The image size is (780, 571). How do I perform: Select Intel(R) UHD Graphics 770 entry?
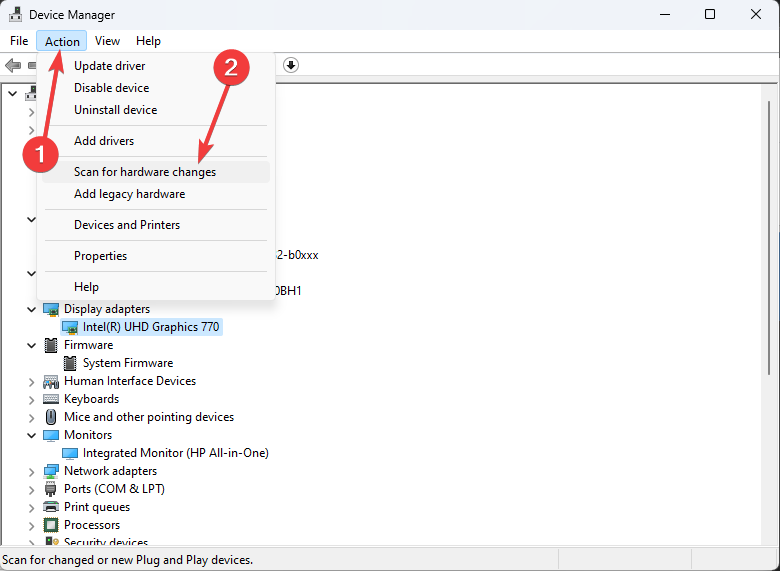tap(151, 327)
